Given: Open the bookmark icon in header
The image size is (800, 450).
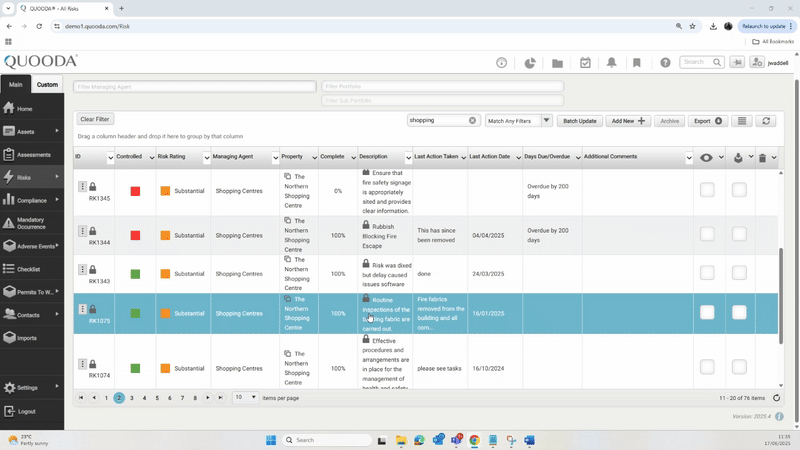Looking at the screenshot, I should click(x=637, y=63).
